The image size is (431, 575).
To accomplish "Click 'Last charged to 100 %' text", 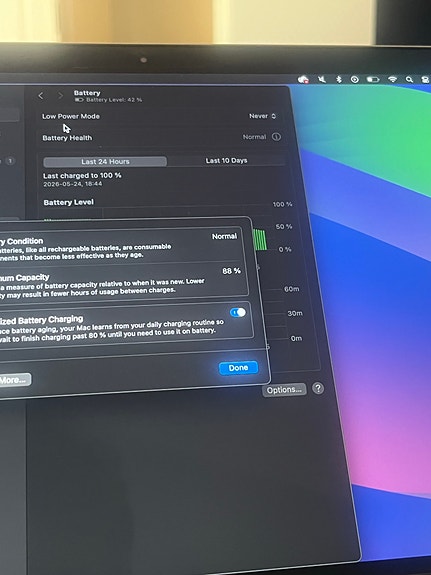I will [x=82, y=176].
